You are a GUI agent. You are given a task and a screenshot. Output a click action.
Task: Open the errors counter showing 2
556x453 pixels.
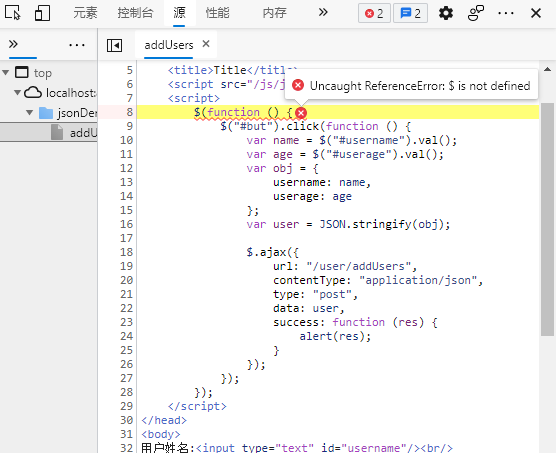click(374, 13)
